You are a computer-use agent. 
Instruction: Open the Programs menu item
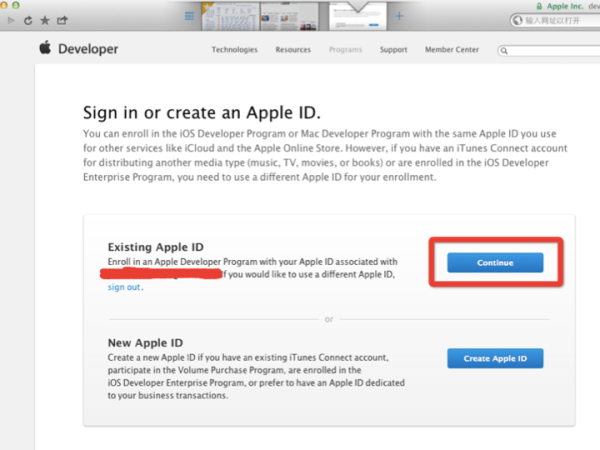[346, 50]
